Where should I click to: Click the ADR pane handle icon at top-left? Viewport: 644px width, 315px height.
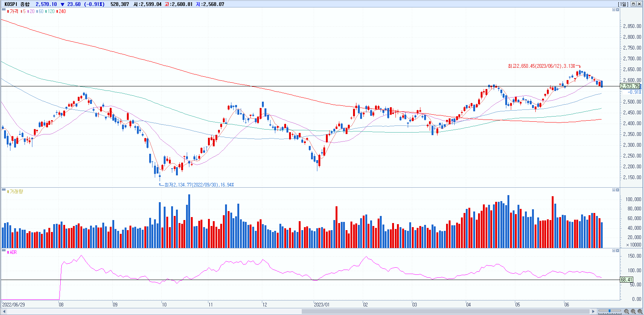[4, 250]
